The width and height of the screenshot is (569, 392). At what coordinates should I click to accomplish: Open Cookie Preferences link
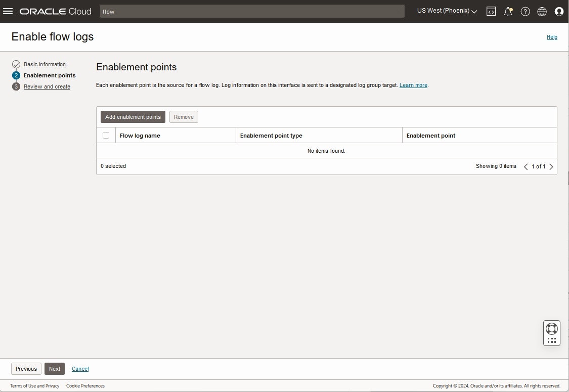(85, 386)
